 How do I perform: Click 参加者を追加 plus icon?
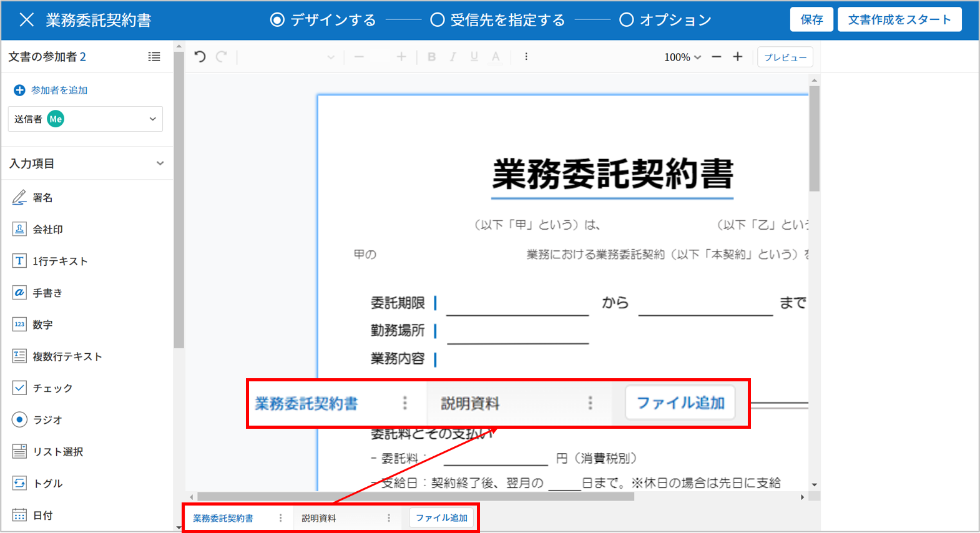(x=19, y=90)
